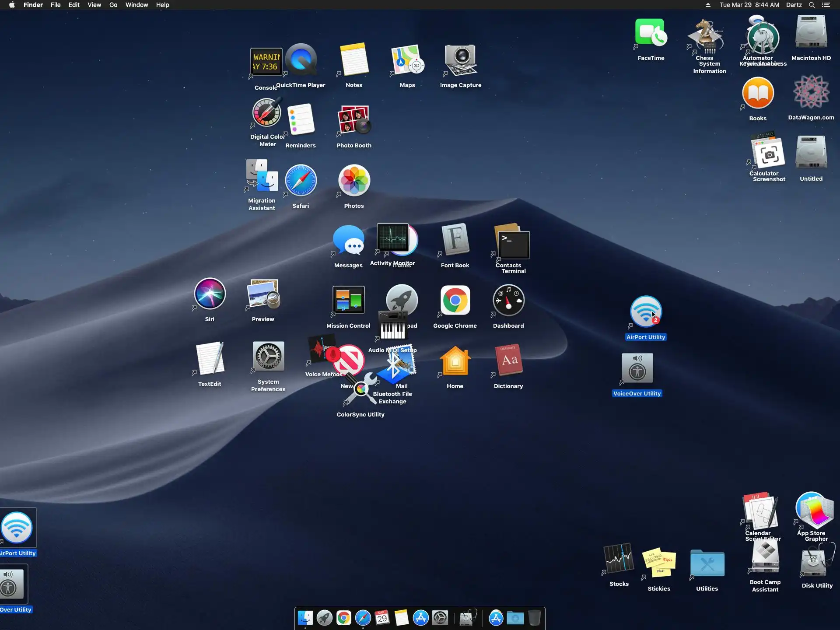
Task: Open the Finder View menu
Action: [94, 5]
